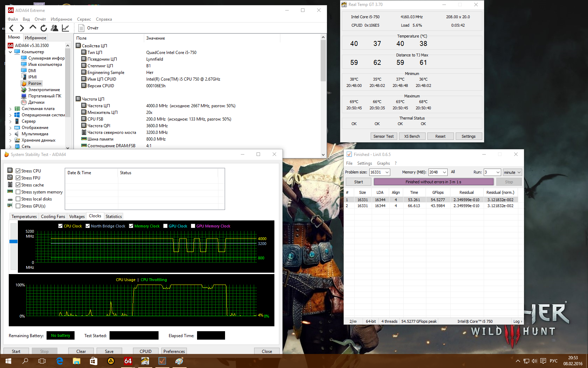The width and height of the screenshot is (588, 368).
Task: Expand the Отображение tree node
Action: click(10, 128)
